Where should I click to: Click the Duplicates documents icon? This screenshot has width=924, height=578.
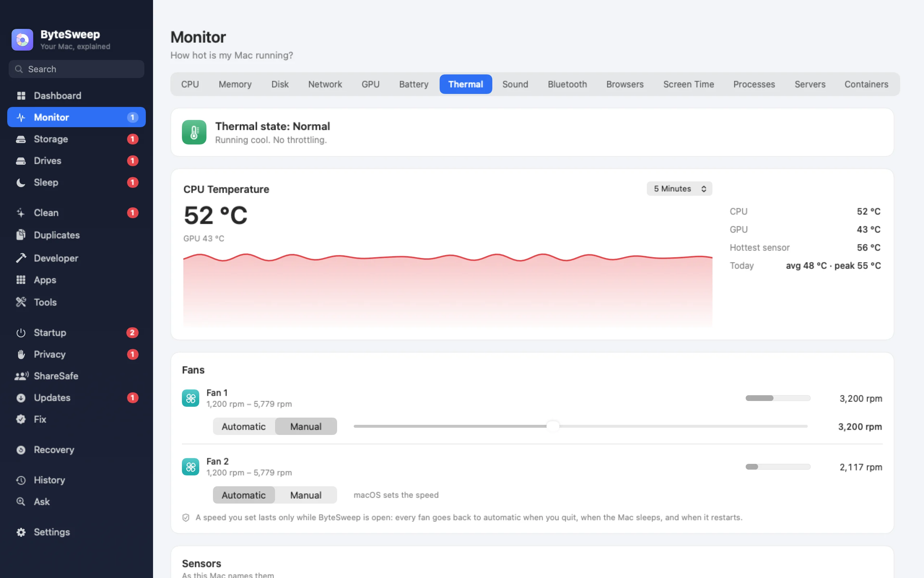tap(21, 235)
